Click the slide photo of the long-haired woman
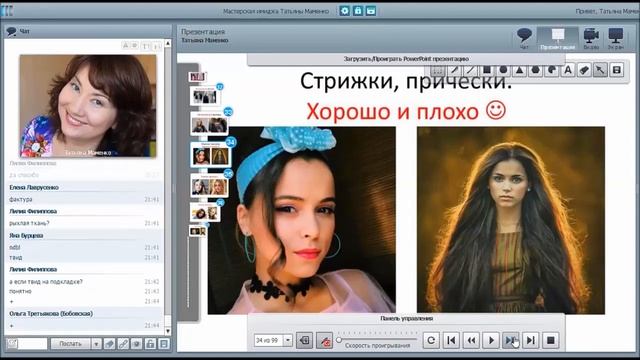This screenshot has width=640, height=360. click(x=511, y=220)
